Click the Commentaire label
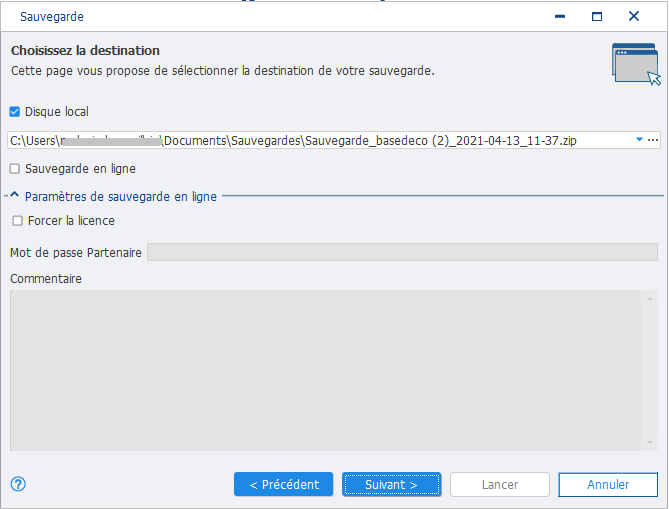Screen dimensions: 669x509 click(x=46, y=279)
